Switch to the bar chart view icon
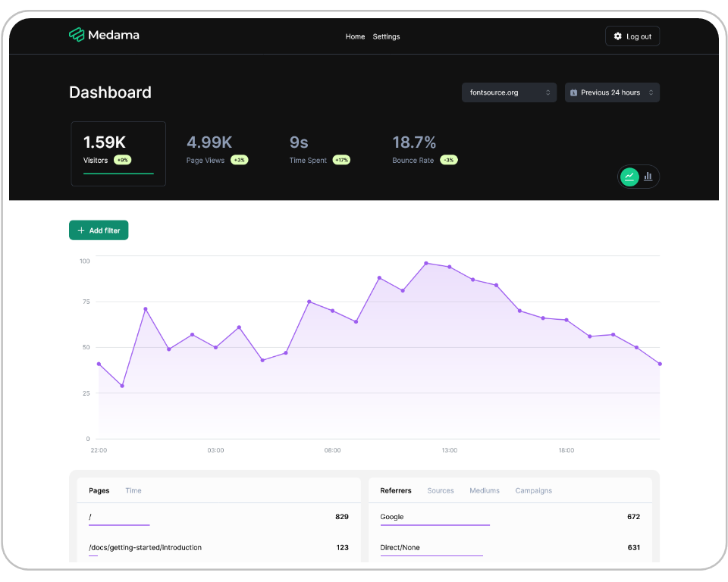The height and width of the screenshot is (582, 728). (x=648, y=176)
